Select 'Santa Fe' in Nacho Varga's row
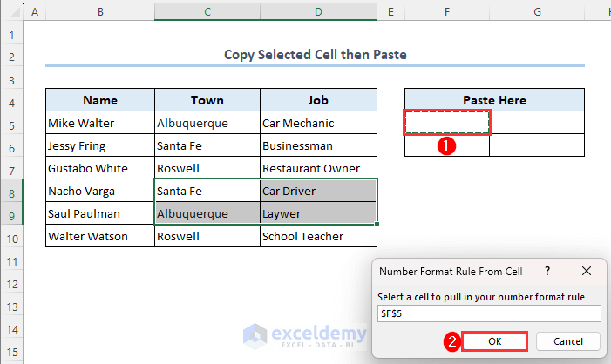 pyautogui.click(x=207, y=191)
